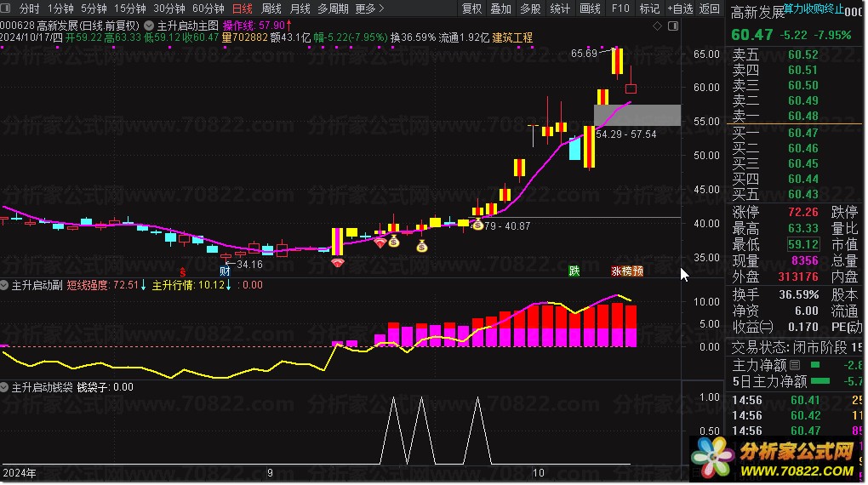Select the 1分钟 period tab
This screenshot has width=868, height=485.
(60, 9)
